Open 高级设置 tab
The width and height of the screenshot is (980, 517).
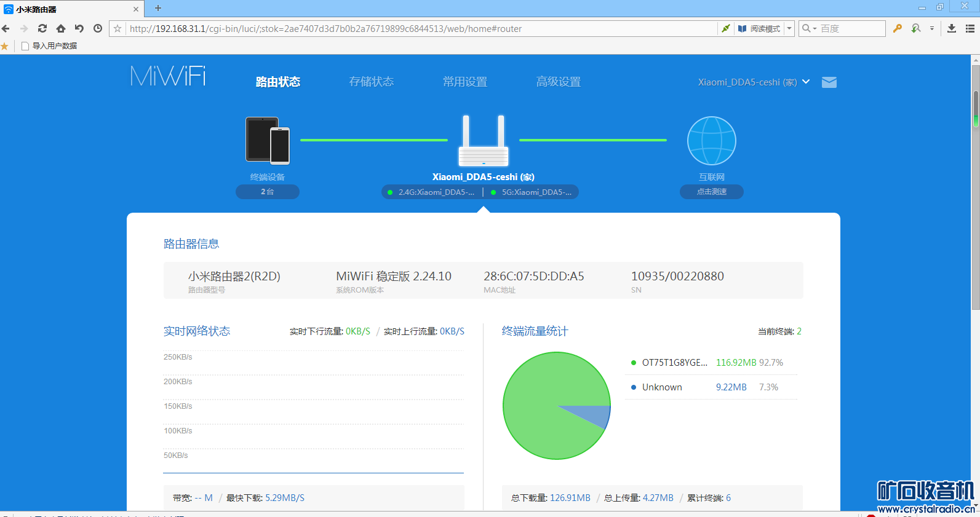tap(559, 82)
